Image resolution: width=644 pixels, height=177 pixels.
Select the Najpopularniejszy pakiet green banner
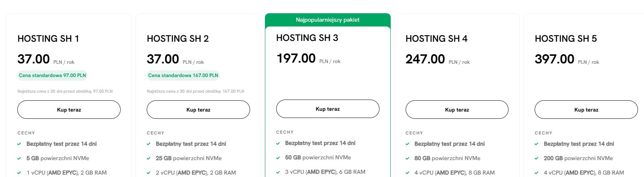[328, 20]
